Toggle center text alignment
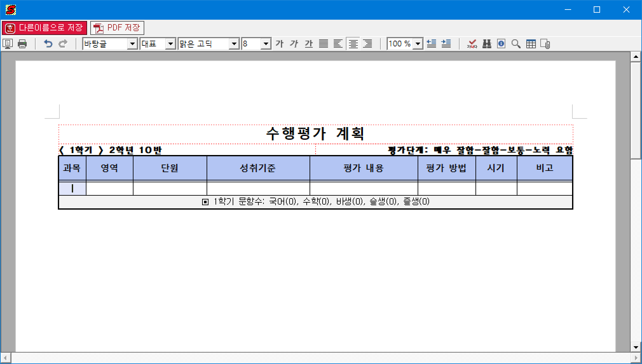The width and height of the screenshot is (642, 364). 353,44
